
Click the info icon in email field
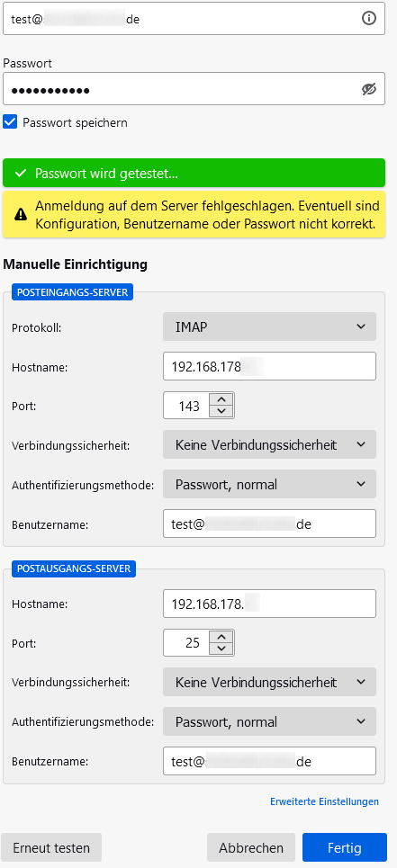(x=369, y=19)
